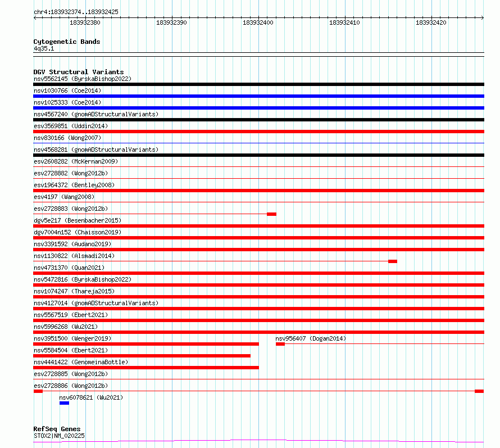
Task: Click ruler position 183932420
Action: [431, 22]
